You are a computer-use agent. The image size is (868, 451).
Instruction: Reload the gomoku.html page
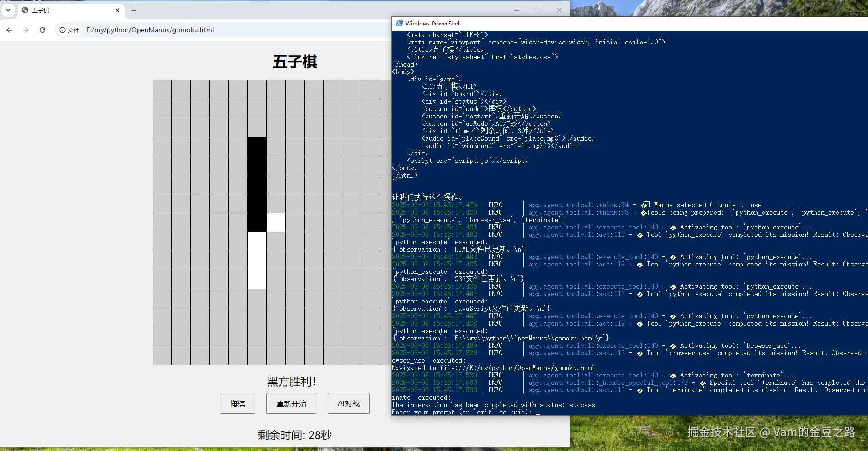43,30
